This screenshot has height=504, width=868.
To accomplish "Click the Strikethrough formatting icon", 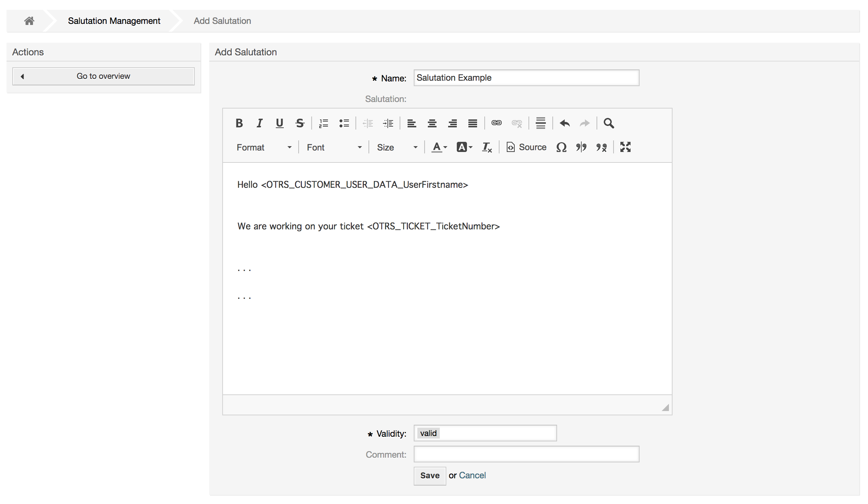I will point(300,124).
